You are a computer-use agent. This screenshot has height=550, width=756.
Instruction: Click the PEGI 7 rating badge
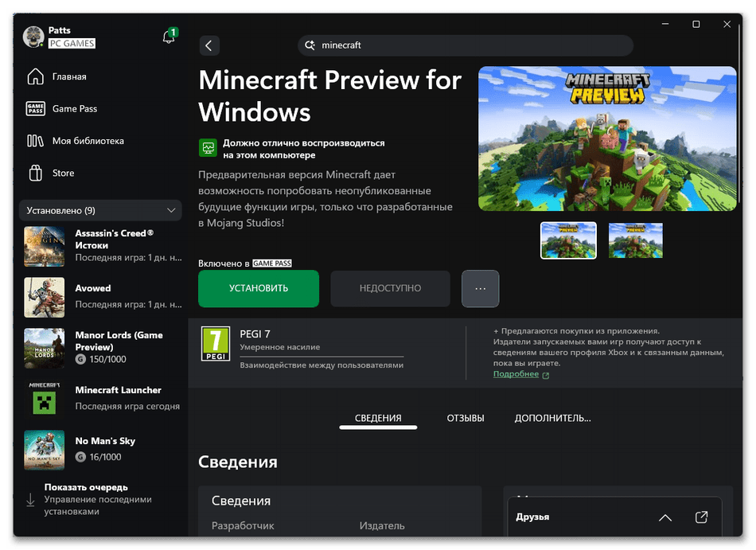(216, 344)
